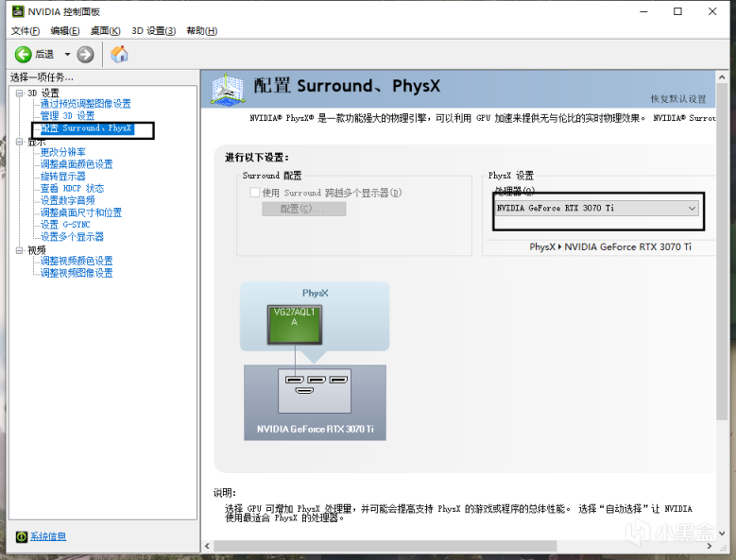Toggle 使用 Surround 跨越多个显示器 checkbox
Screen dimensions: 736x560
255,193
